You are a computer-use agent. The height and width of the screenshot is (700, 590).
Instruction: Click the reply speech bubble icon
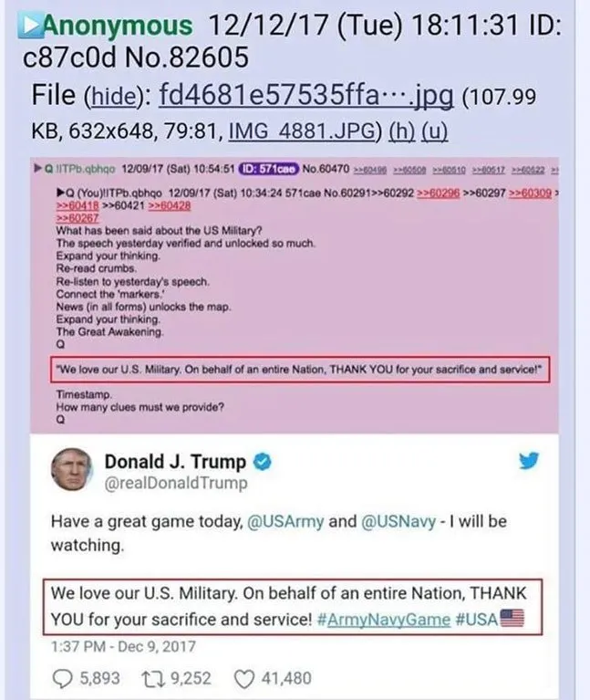click(x=62, y=679)
